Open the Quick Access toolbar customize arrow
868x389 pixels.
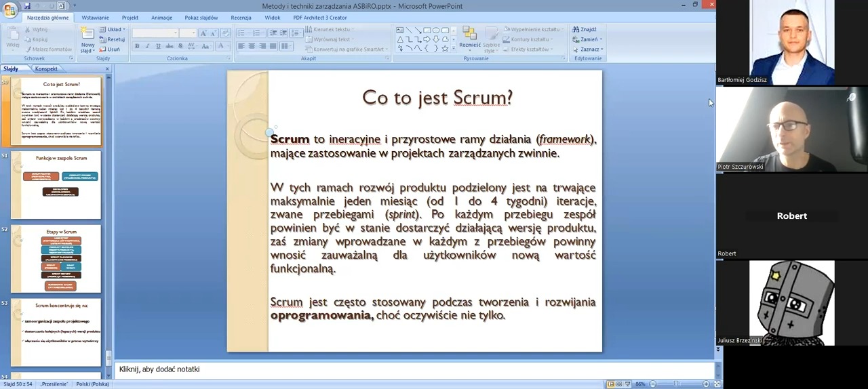74,6
